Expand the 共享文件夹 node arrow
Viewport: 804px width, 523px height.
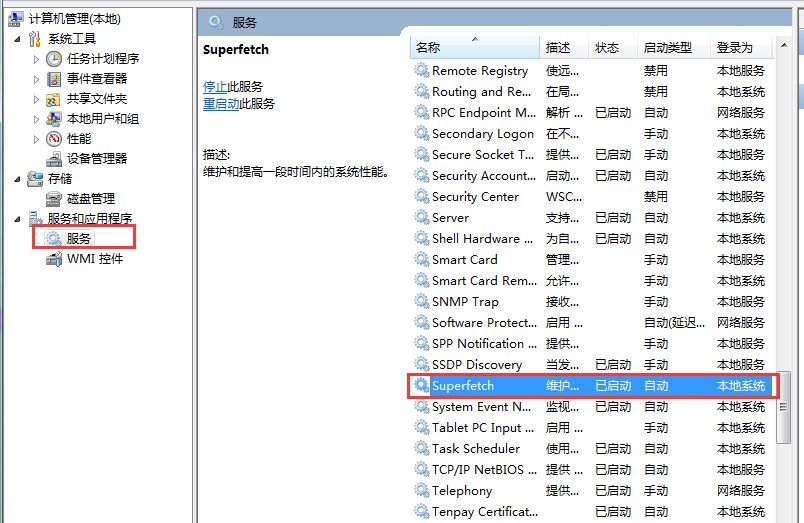[x=36, y=99]
